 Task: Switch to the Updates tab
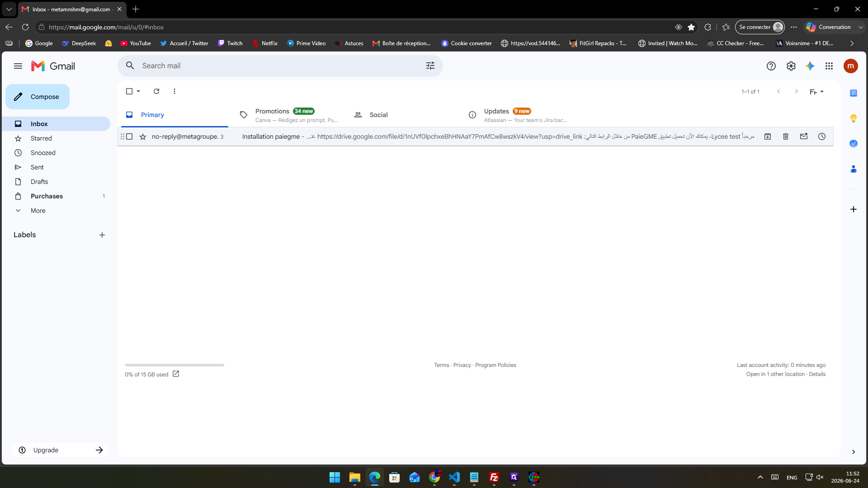pos(518,115)
